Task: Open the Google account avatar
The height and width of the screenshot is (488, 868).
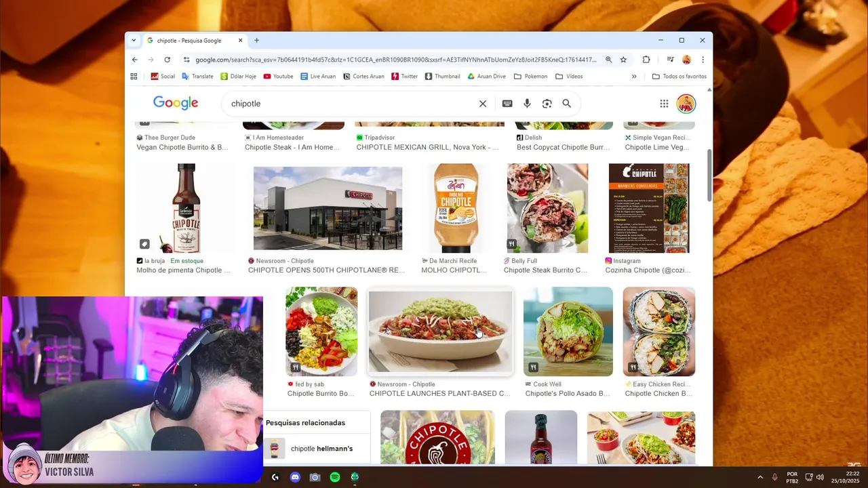Action: point(686,104)
